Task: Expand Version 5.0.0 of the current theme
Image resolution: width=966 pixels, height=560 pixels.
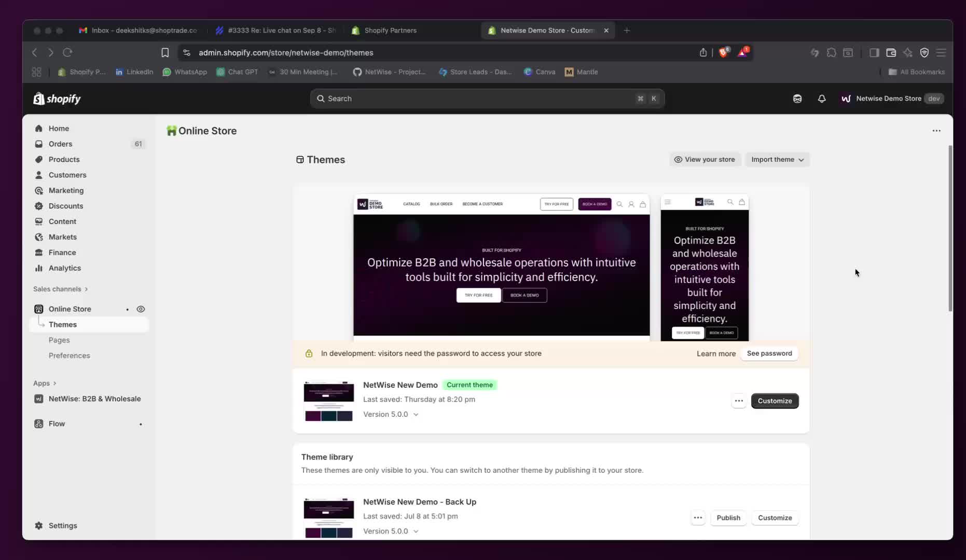Action: pos(391,414)
